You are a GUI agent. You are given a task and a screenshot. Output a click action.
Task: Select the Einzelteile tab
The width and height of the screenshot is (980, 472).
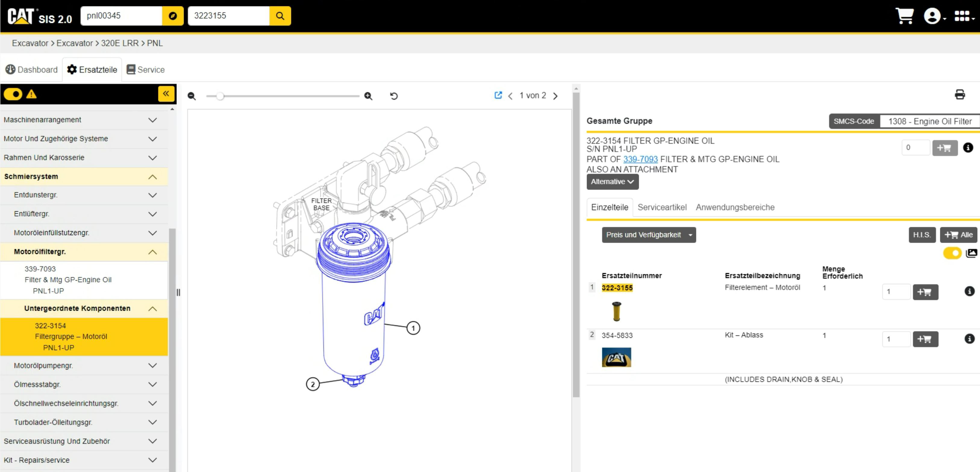point(610,208)
